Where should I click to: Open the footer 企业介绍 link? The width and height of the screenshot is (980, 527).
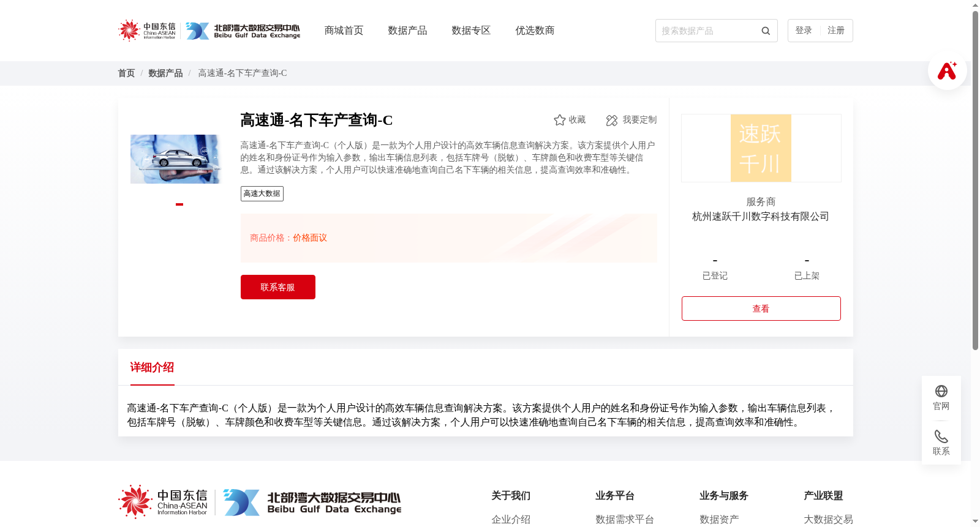[x=511, y=520]
